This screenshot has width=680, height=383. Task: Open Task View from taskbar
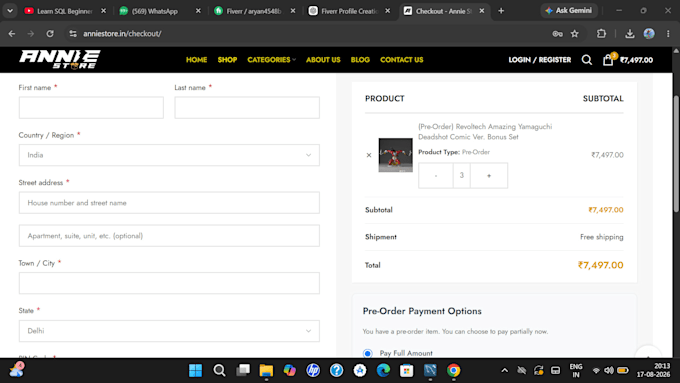243,370
